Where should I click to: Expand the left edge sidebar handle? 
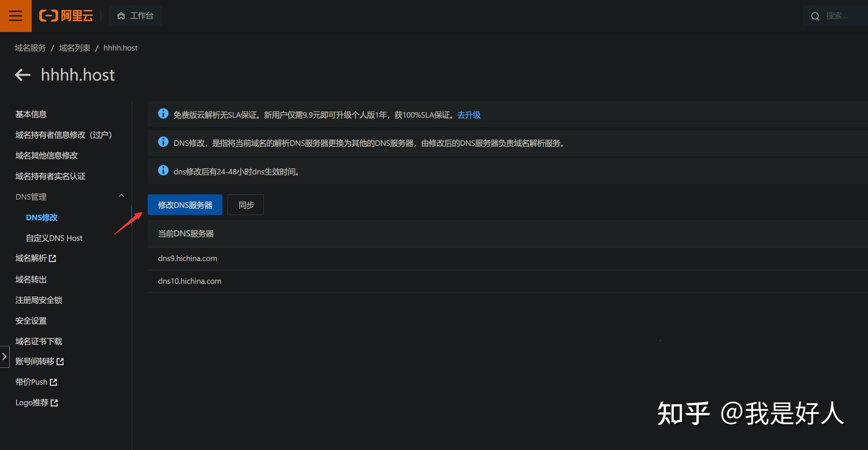[x=4, y=357]
